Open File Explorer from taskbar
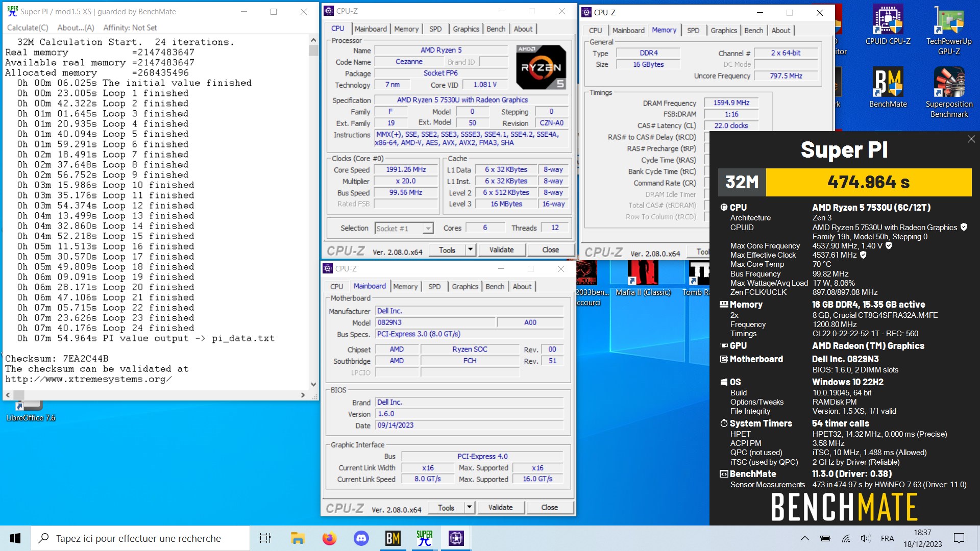This screenshot has width=980, height=551. (298, 538)
